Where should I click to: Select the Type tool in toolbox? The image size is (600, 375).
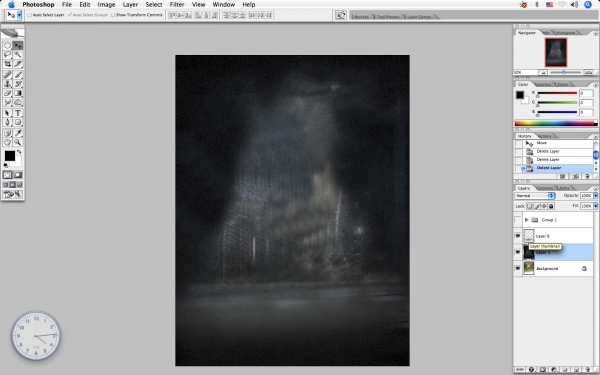pyautogui.click(x=18, y=113)
